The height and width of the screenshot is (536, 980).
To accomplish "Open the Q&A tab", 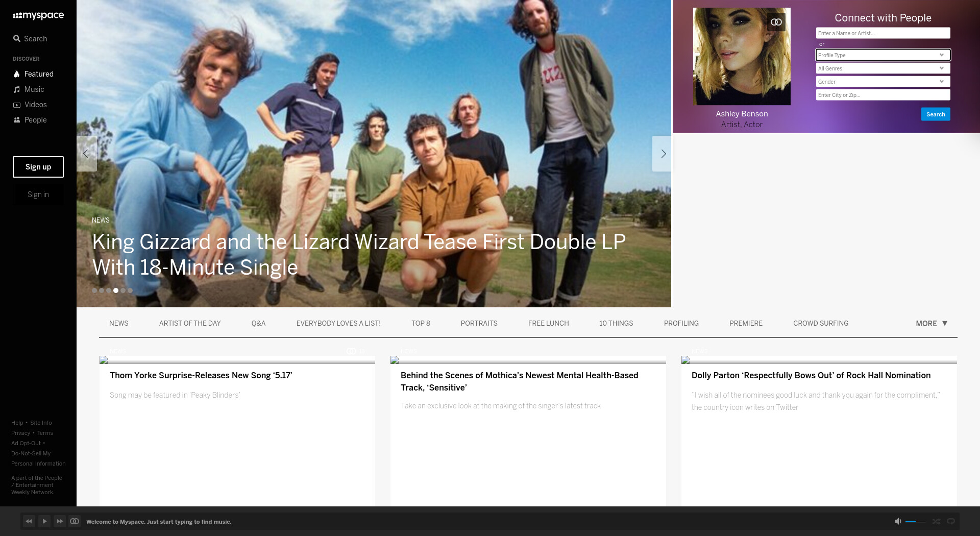I will point(258,324).
